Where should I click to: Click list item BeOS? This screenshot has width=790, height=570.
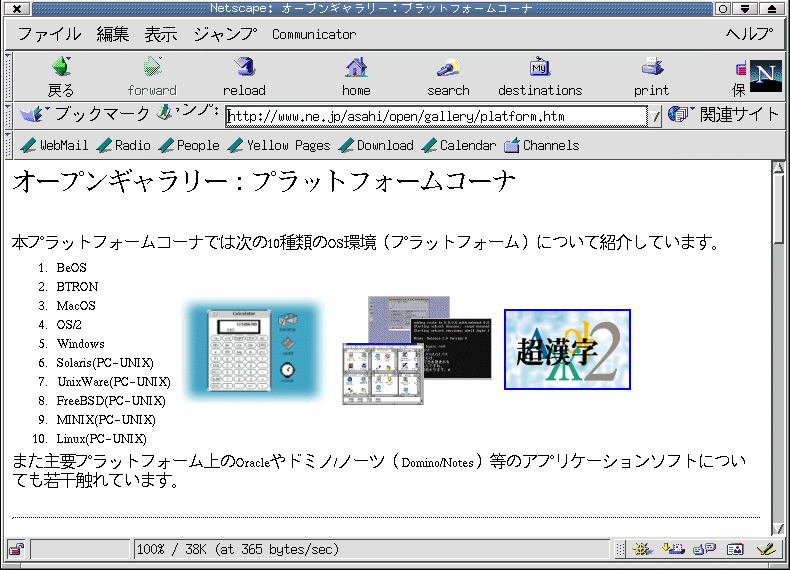coord(71,268)
